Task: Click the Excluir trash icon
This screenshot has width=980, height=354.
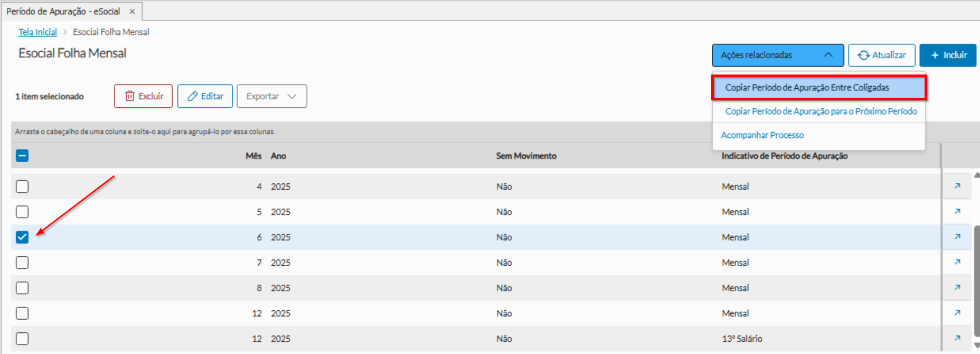Action: 130,96
